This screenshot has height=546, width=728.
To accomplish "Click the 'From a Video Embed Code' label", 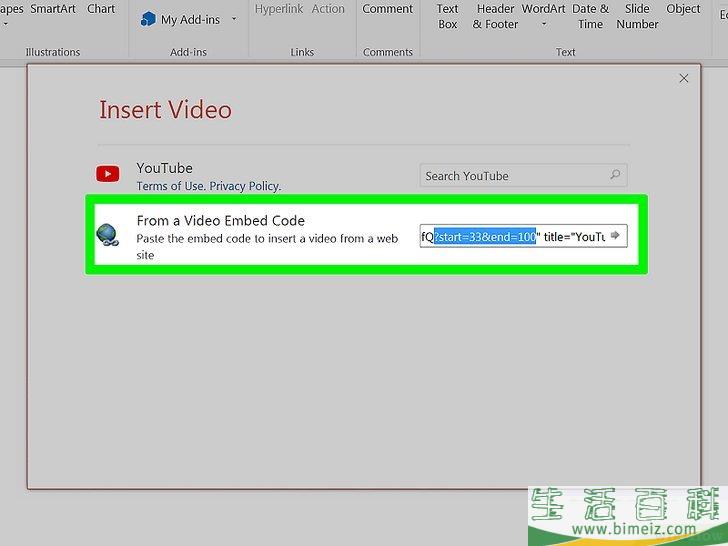I will click(221, 221).
